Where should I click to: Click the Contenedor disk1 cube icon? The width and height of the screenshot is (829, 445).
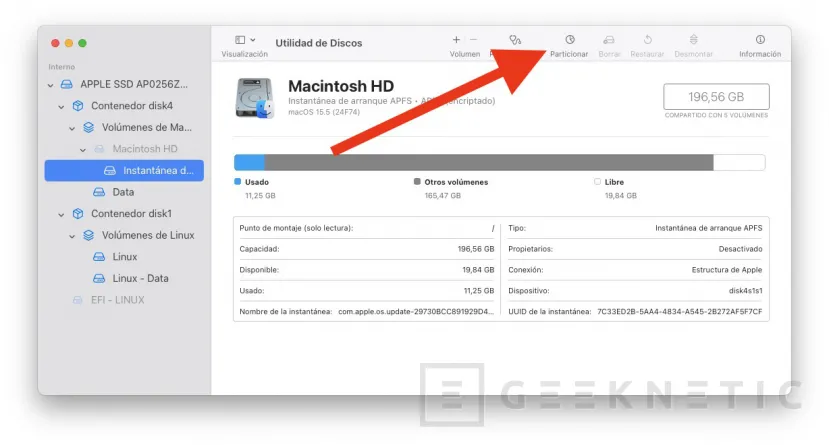tap(78, 214)
